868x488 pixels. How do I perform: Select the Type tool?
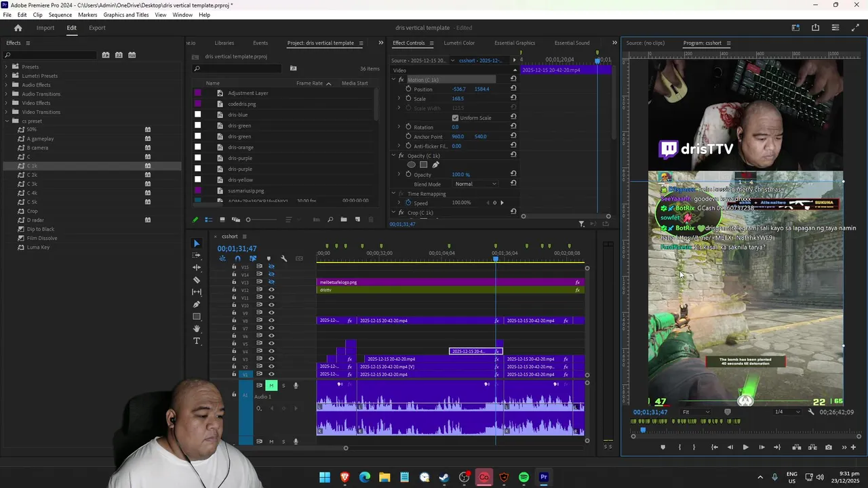(197, 341)
